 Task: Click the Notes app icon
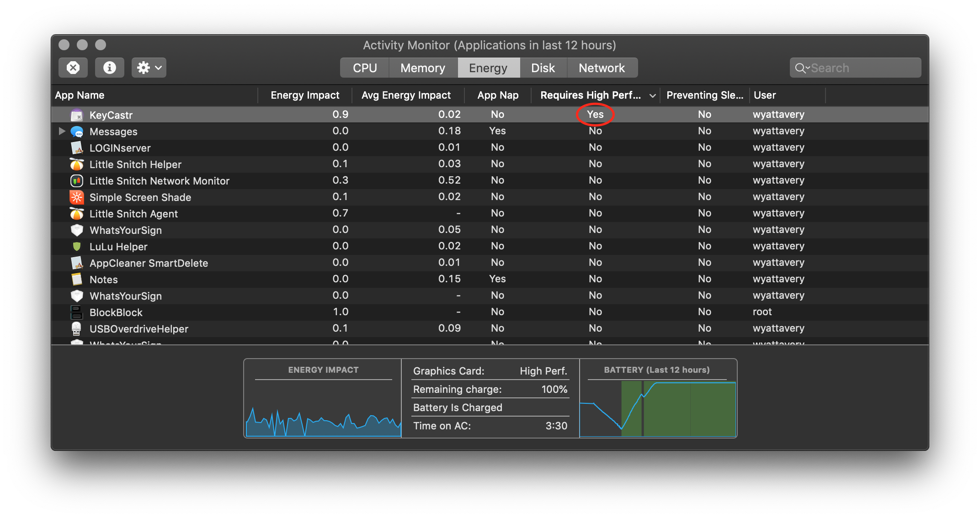pos(77,280)
